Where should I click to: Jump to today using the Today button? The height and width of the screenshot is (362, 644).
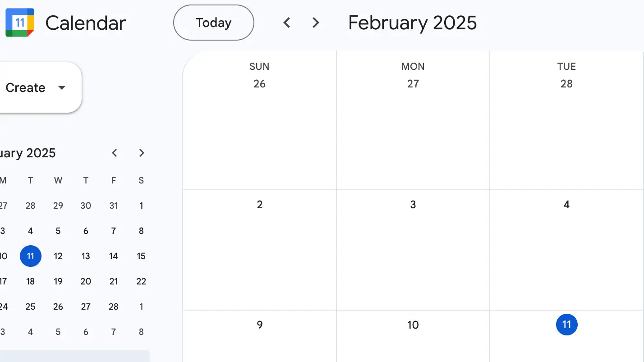[213, 22]
